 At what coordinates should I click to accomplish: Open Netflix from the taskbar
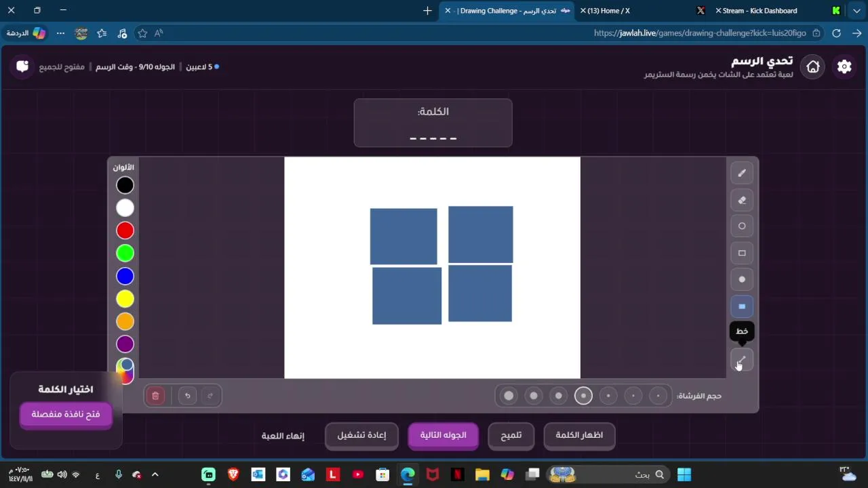pos(457,474)
